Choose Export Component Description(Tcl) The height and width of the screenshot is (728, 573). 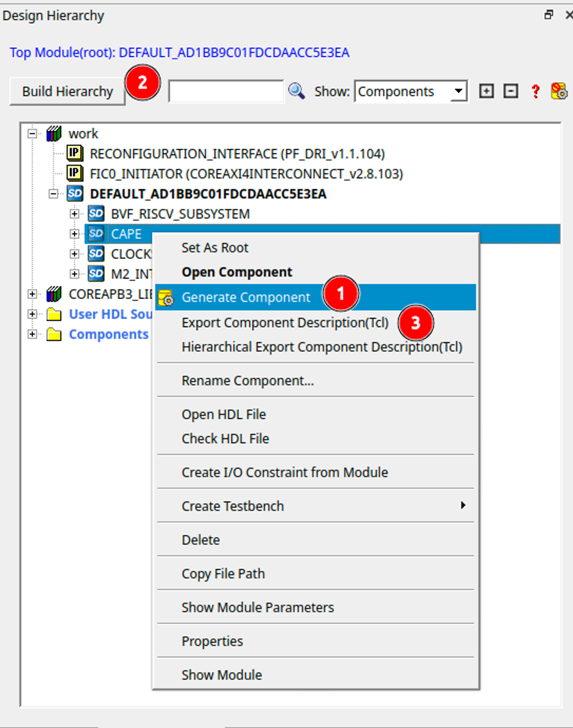(x=285, y=323)
